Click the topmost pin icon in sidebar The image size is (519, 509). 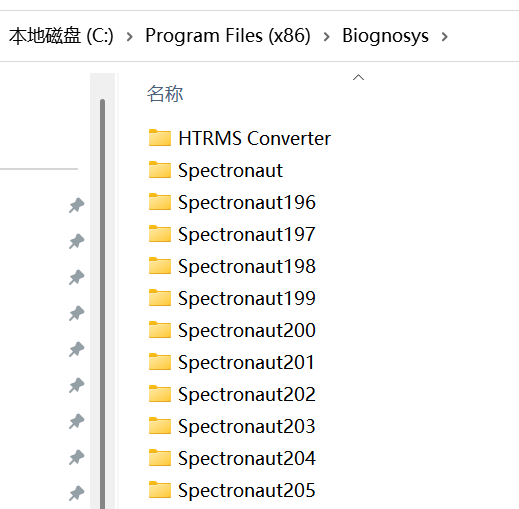(77, 205)
